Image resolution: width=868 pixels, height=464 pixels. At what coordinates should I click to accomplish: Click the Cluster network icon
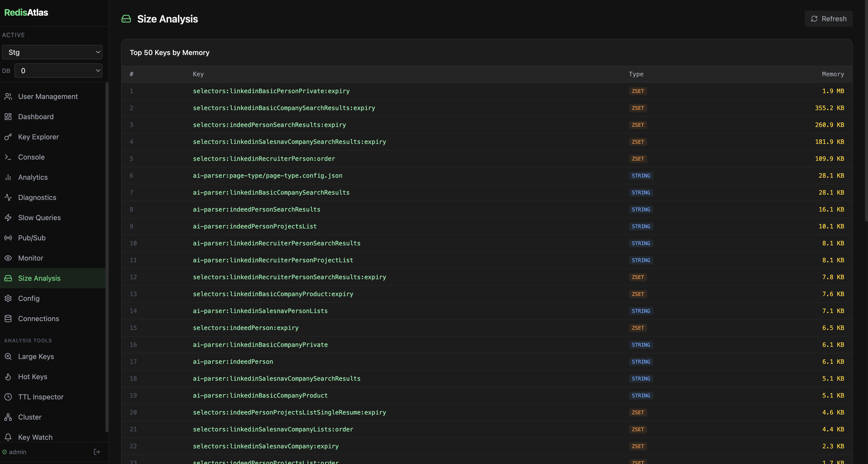point(8,417)
